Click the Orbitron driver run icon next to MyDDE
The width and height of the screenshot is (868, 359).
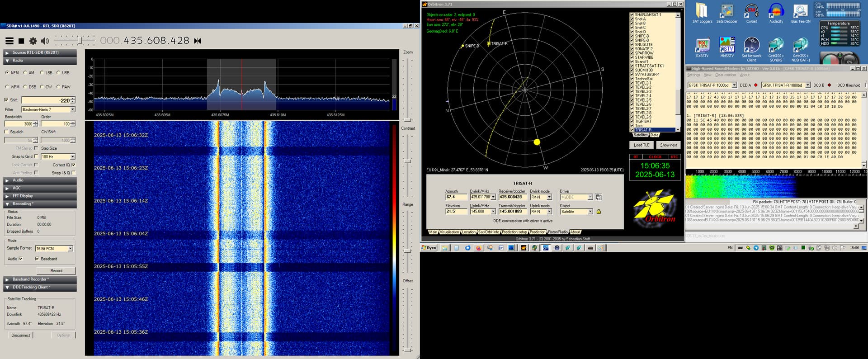point(599,197)
